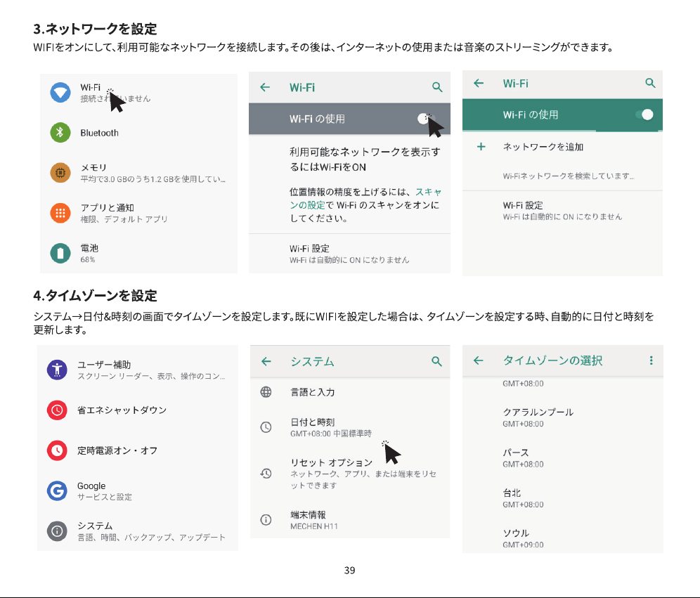The image size is (700, 598).
Task: Tap the 定時電源オン・オフ red clock icon
Action: coord(57,450)
